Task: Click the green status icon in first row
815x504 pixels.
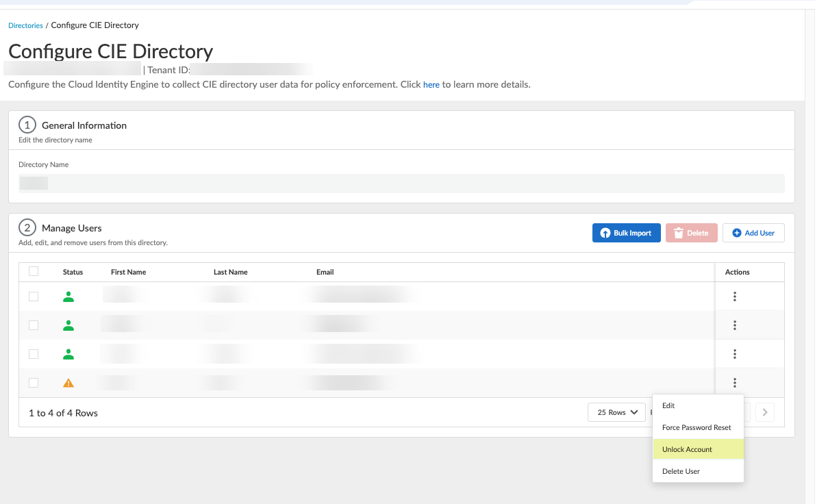Action: (68, 297)
